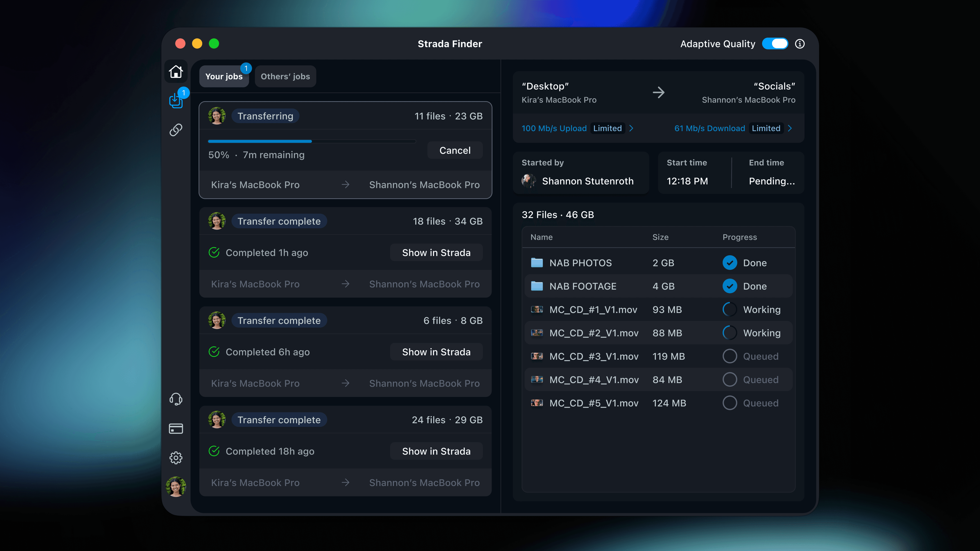This screenshot has height=551, width=980.
Task: Switch to the Others' jobs tab
Action: click(285, 76)
